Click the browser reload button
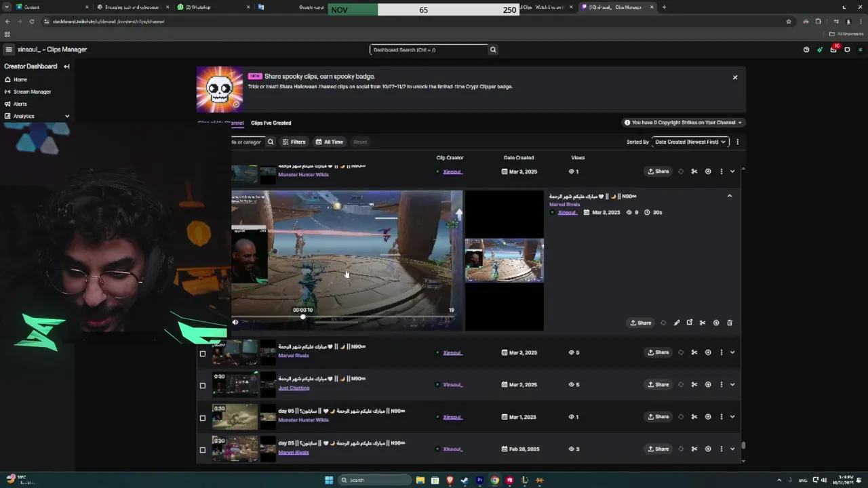Viewport: 868px width, 488px height. (x=31, y=22)
